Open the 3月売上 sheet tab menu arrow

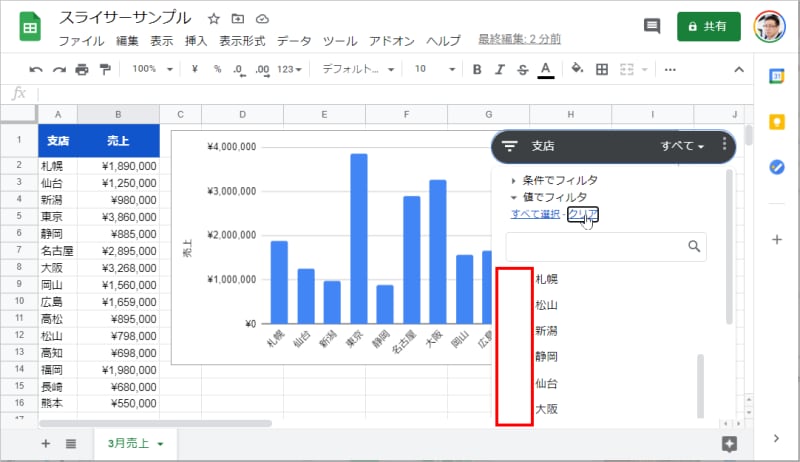point(160,444)
